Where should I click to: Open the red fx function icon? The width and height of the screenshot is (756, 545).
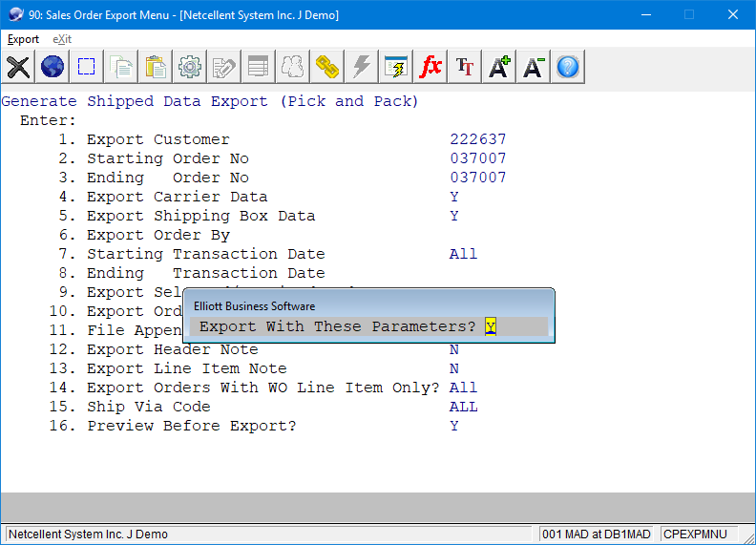coord(430,67)
